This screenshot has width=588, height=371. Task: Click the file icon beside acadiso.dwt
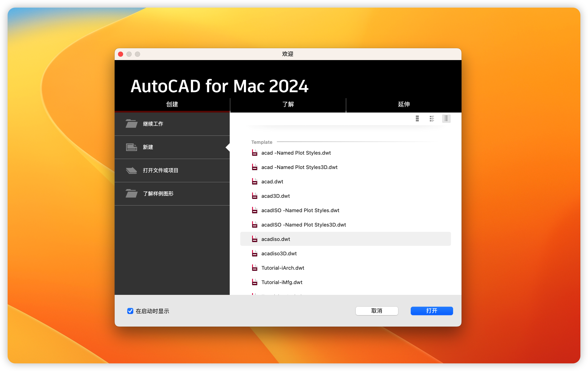point(254,239)
